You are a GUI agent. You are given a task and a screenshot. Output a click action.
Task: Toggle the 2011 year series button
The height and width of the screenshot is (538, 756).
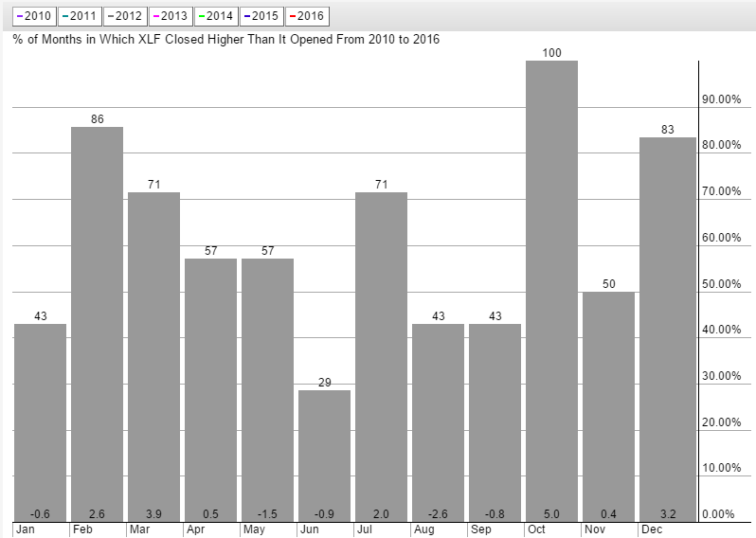point(80,16)
